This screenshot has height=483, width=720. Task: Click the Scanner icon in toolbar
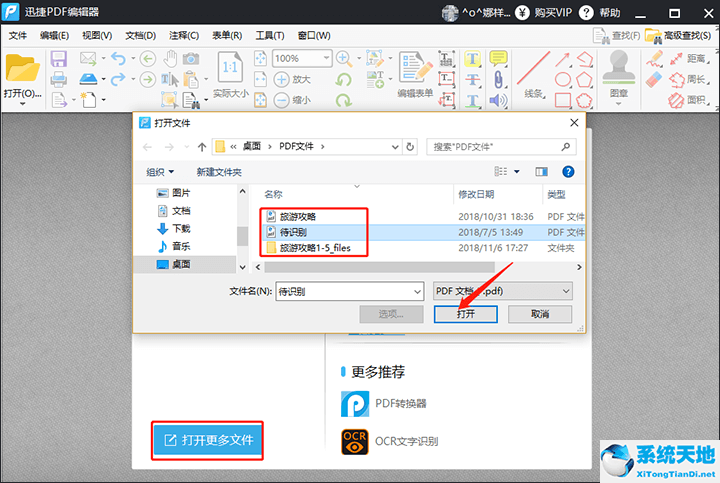pyautogui.click(x=89, y=79)
